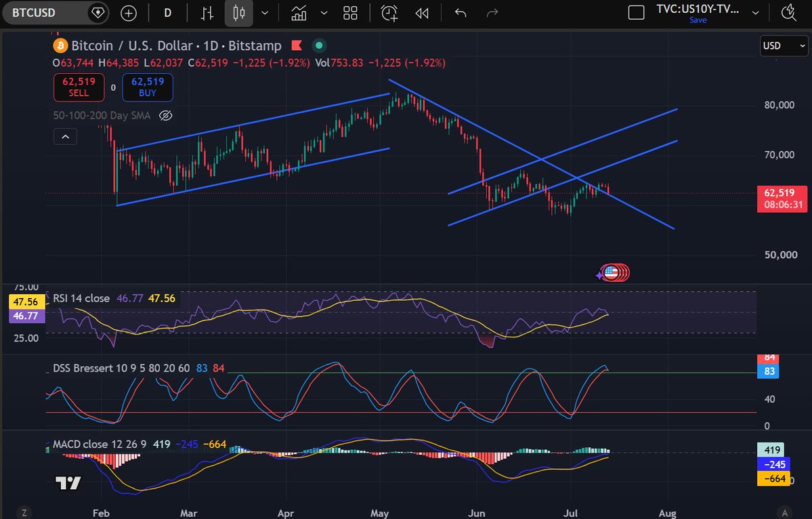Click the May label on time axis

point(380,514)
